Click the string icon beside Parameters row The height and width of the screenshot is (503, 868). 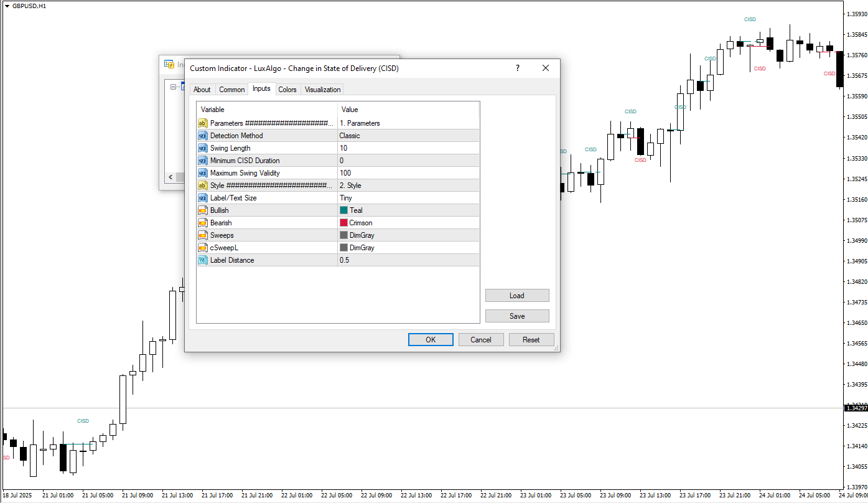tap(202, 123)
